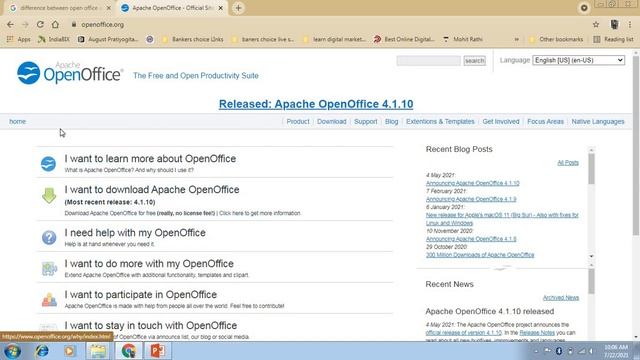Show hidden system tray icons arrow
Image resolution: width=640 pixels, height=360 pixels.
tap(536, 351)
